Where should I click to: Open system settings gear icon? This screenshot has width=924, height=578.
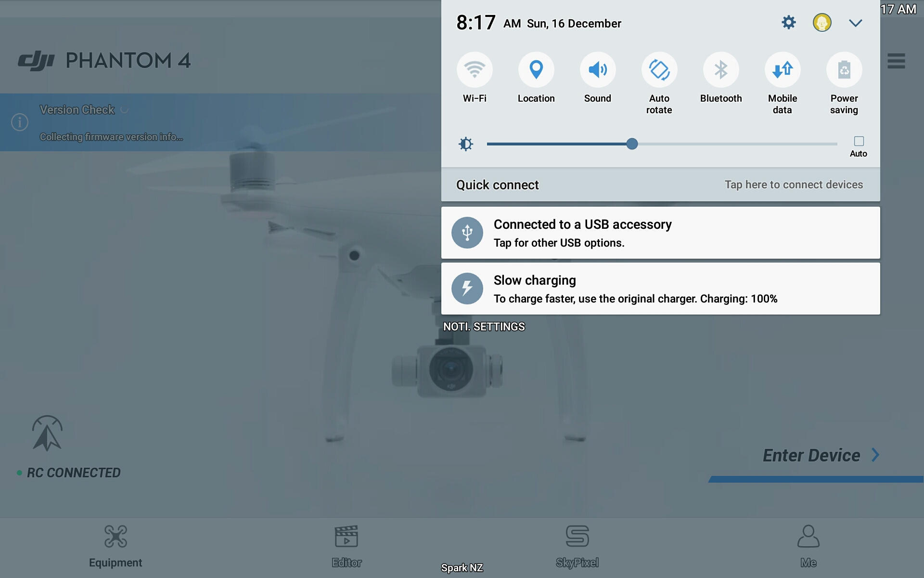[788, 22]
